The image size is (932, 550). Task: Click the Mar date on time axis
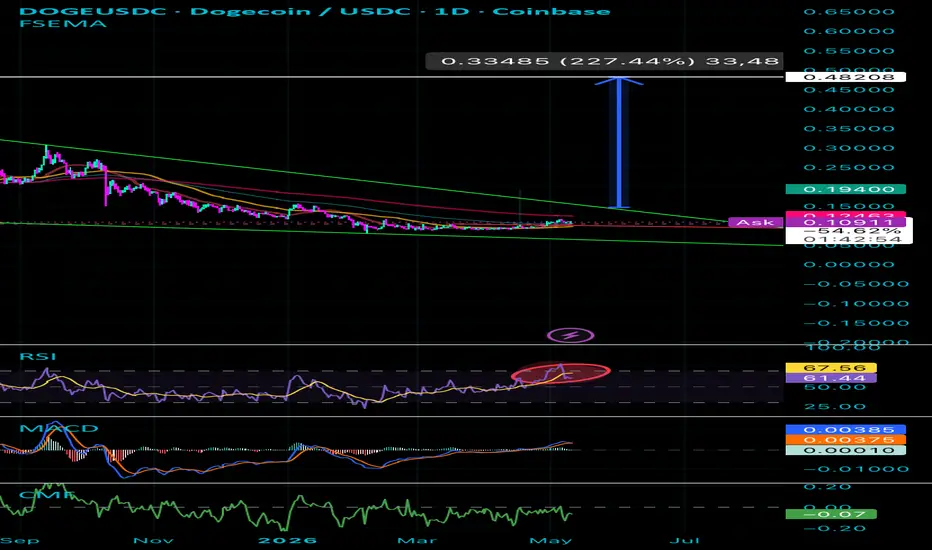click(417, 540)
